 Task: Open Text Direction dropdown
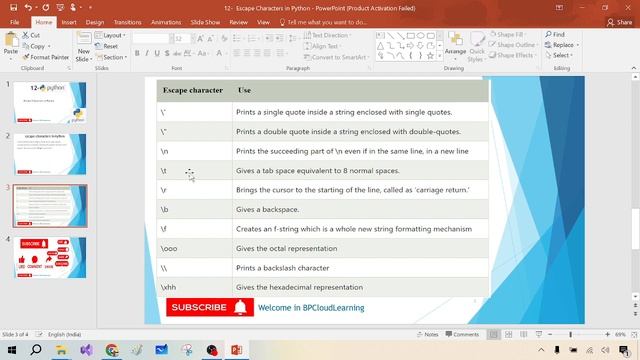pyautogui.click(x=328, y=36)
